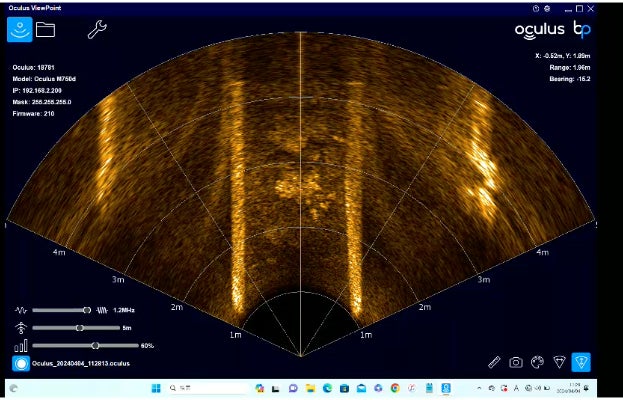Open the log file folder icon
The height and width of the screenshot is (400, 623).
click(45, 29)
